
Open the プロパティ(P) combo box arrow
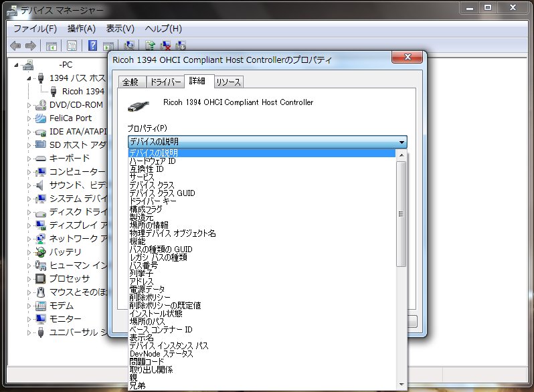[x=402, y=142]
